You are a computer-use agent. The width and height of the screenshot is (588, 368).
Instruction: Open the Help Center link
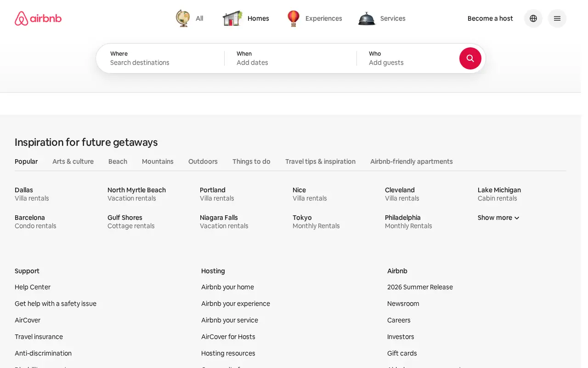[33, 287]
